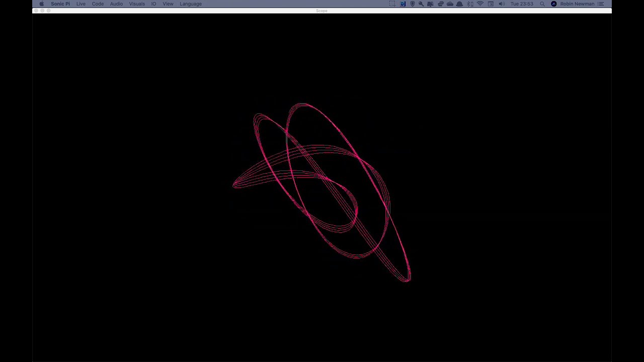644x362 pixels.
Task: Click the display-sharing menu bar icon
Action: (430, 4)
